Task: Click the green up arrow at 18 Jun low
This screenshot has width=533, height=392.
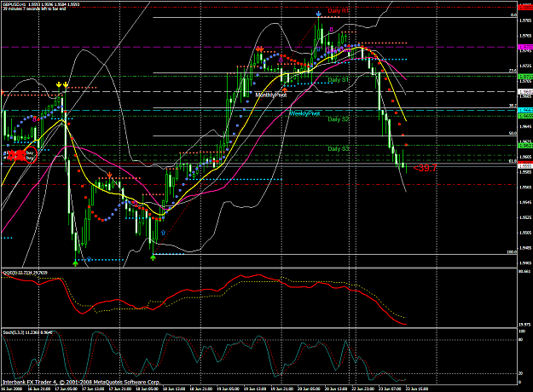Action: (x=153, y=257)
